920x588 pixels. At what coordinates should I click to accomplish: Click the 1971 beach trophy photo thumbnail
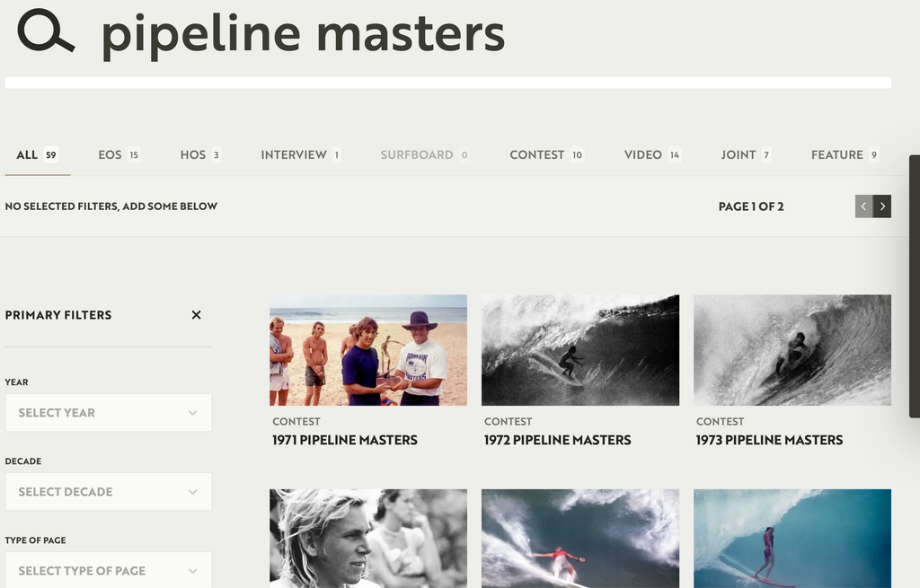pyautogui.click(x=368, y=350)
